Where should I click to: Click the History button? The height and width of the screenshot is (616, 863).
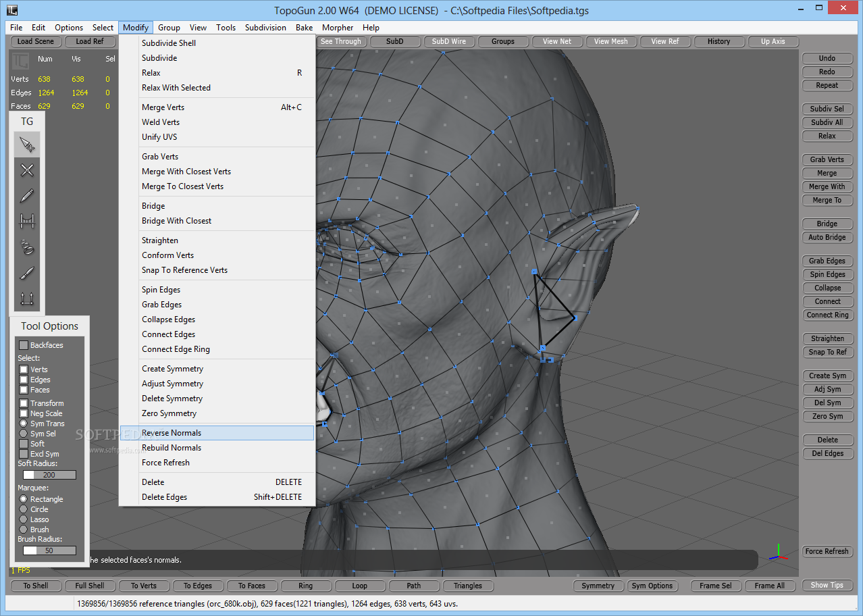719,41
